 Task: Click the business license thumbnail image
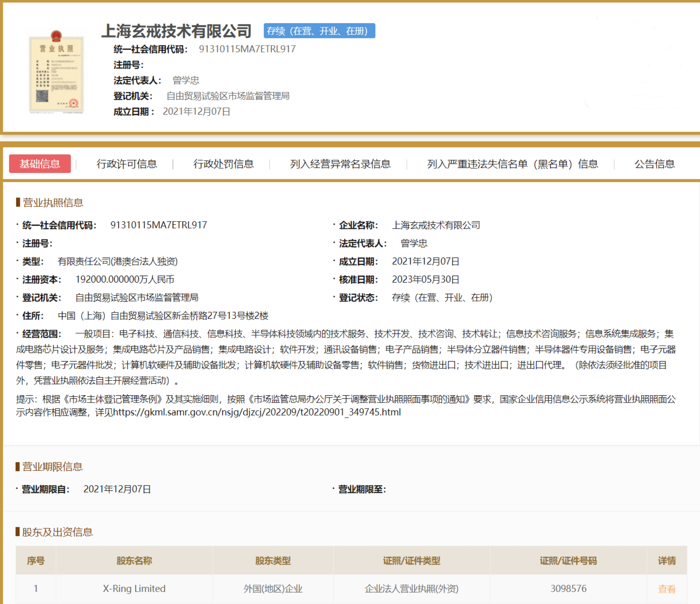click(56, 73)
